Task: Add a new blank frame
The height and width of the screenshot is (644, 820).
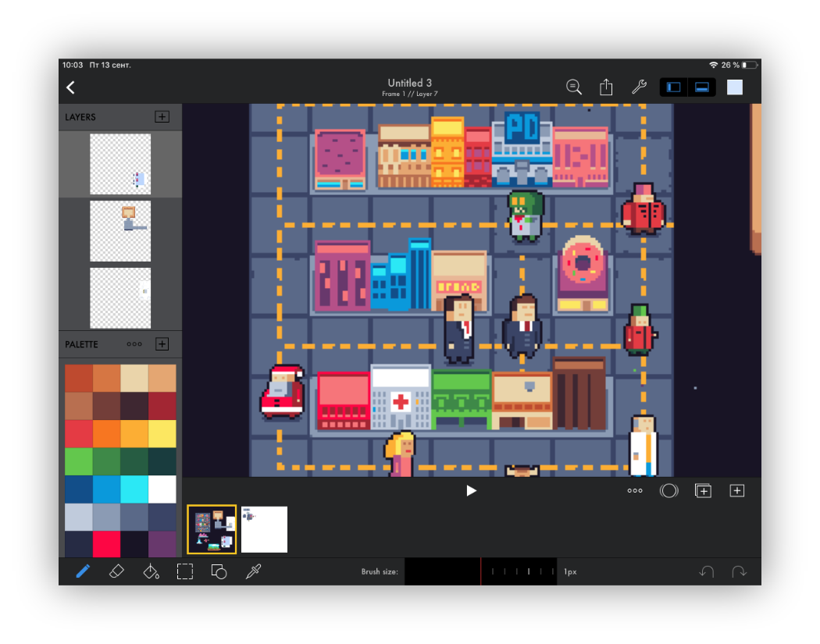Action: click(737, 490)
